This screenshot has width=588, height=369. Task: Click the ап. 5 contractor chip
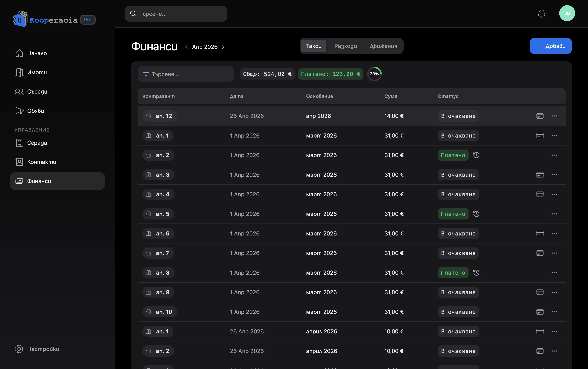click(158, 214)
